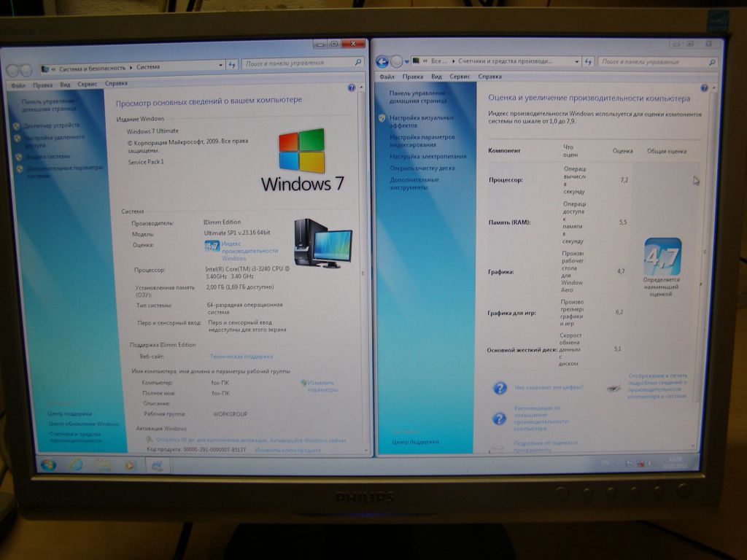747x560 pixels.
Task: Click Изменить параметры link
Action: click(322, 386)
